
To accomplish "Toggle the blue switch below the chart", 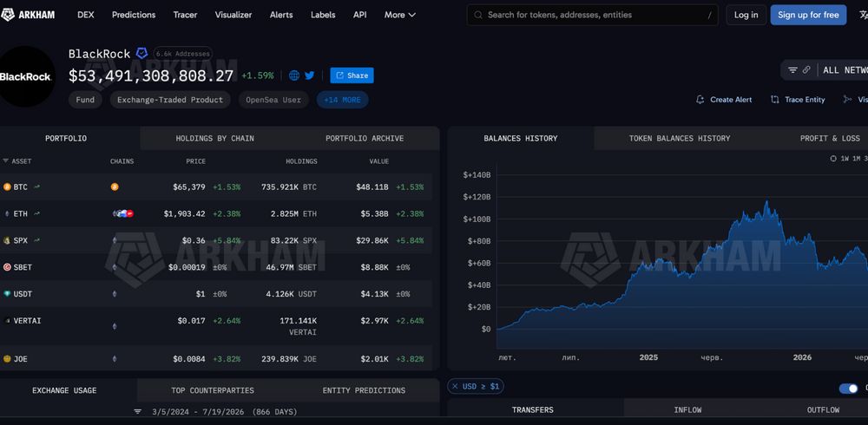I will [x=848, y=389].
